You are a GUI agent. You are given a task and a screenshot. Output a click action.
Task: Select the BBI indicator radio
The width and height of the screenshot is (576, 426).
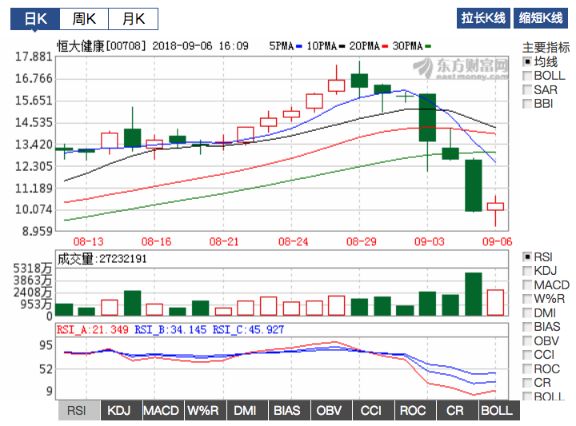pyautogui.click(x=527, y=104)
